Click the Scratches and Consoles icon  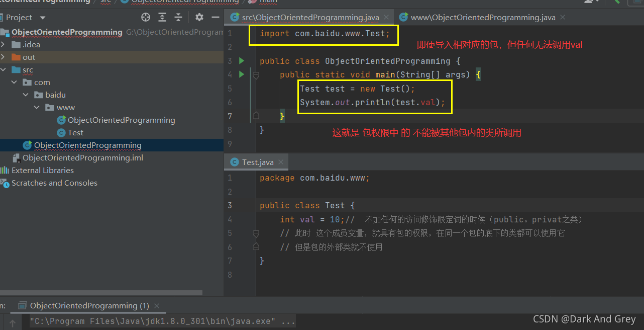click(5, 183)
